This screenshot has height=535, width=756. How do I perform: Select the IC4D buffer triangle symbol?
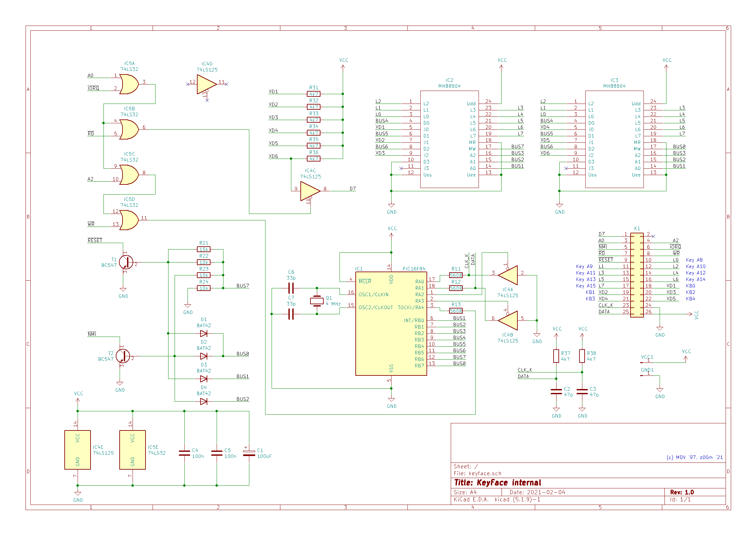point(206,84)
